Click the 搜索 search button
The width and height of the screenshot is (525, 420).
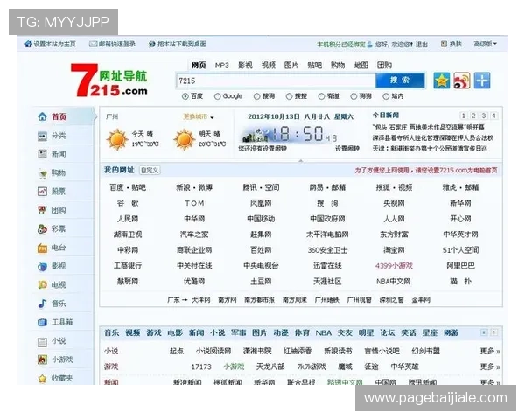(x=400, y=80)
